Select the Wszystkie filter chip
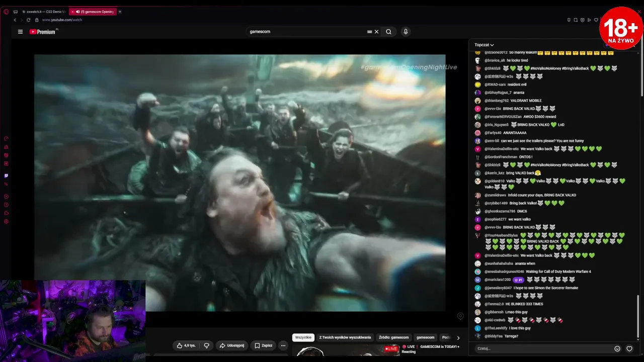The height and width of the screenshot is (362, 644). coord(303,337)
